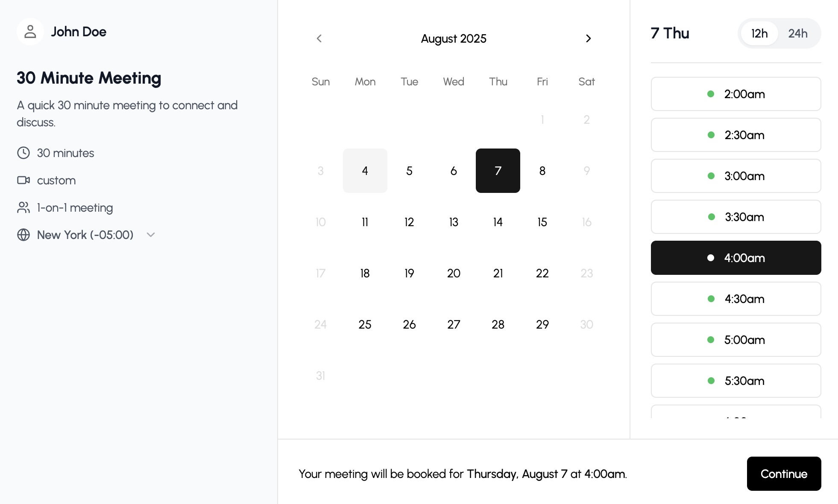Screen dimensions: 838x504
Task: Select the 12h format tab
Action: pos(760,33)
